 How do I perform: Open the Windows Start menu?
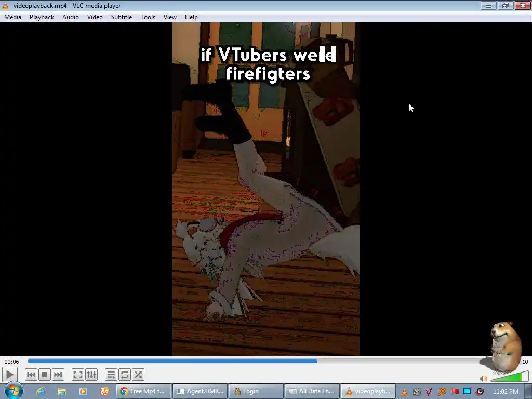(14, 391)
